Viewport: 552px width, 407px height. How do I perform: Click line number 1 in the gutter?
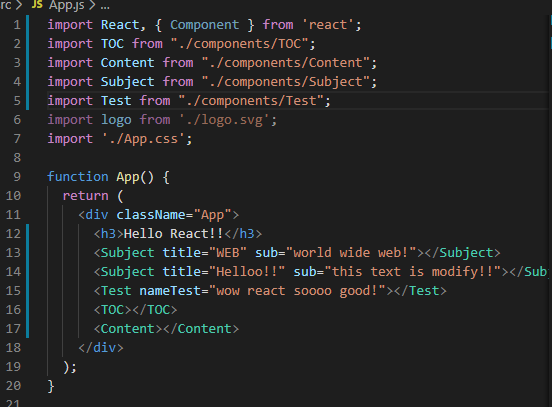click(x=17, y=25)
